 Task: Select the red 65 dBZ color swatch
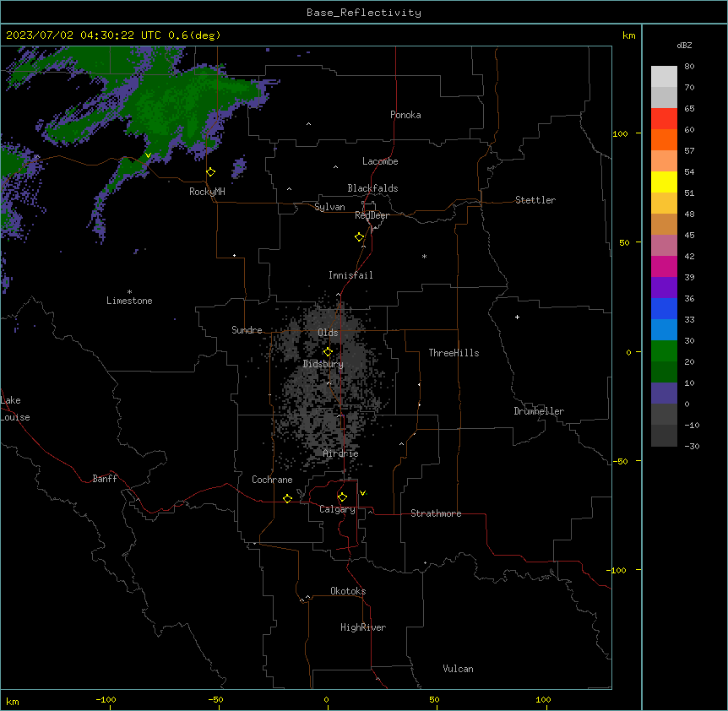[x=664, y=118]
